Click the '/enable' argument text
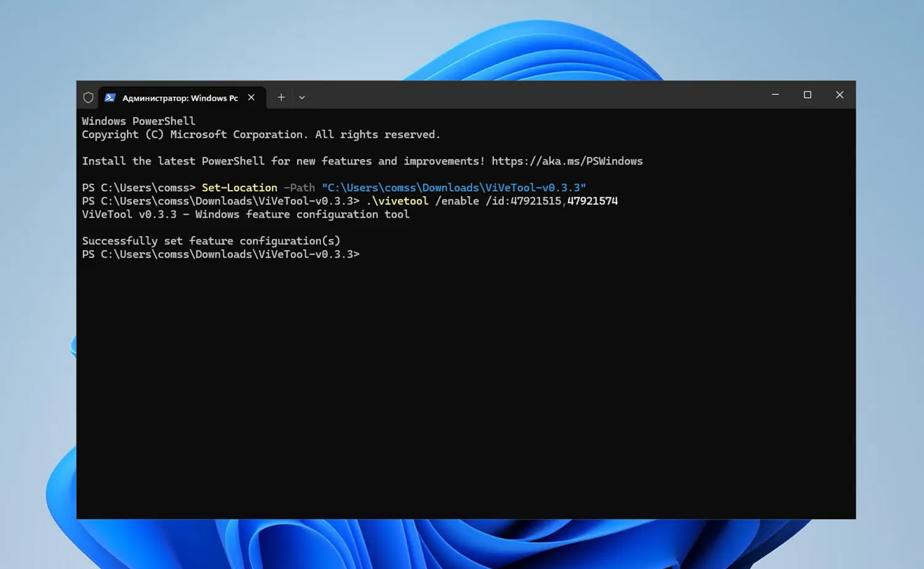Screen dimensions: 924x569 pyautogui.click(x=457, y=201)
